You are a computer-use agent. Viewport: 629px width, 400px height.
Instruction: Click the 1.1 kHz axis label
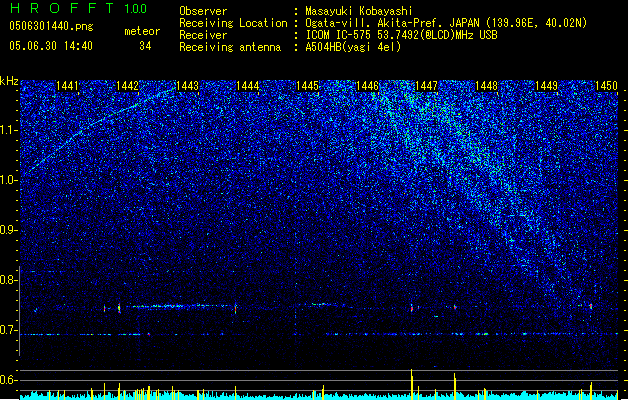[x=8, y=130]
